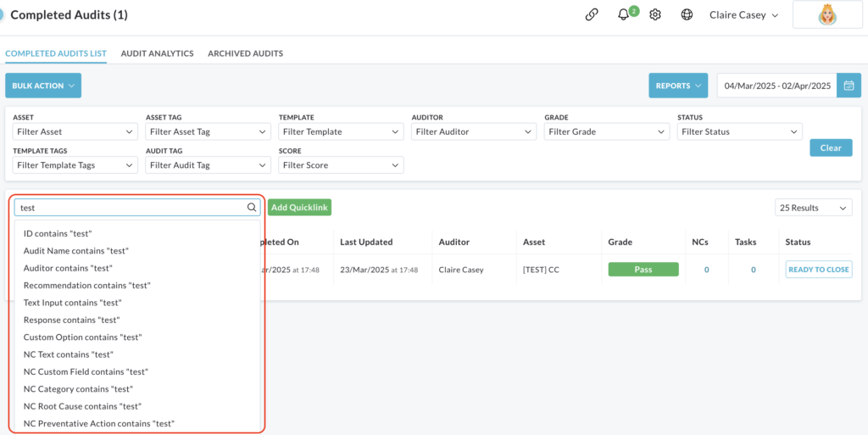Screen dimensions: 868x435
Task: Click the Clear filters button
Action: click(831, 148)
